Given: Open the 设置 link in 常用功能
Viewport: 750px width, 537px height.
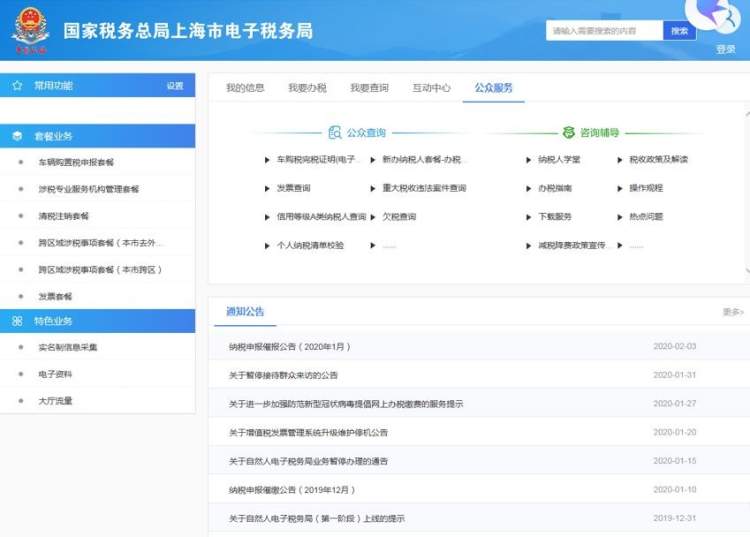Looking at the screenshot, I should click(175, 86).
